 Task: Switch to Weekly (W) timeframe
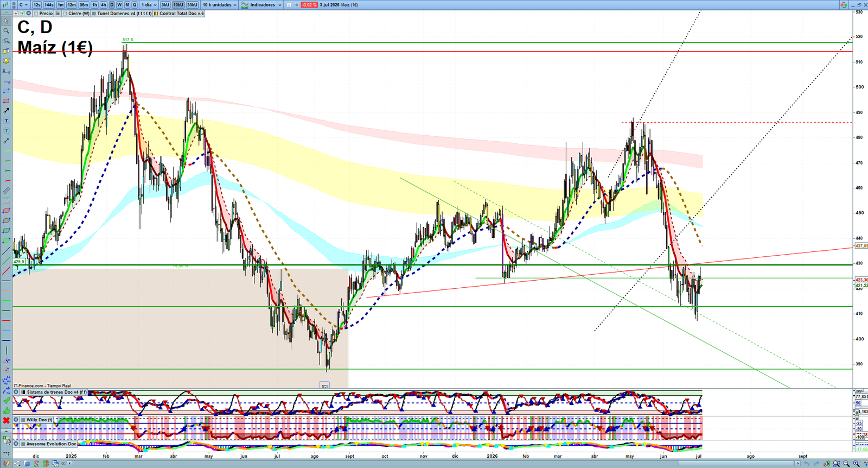coord(119,5)
